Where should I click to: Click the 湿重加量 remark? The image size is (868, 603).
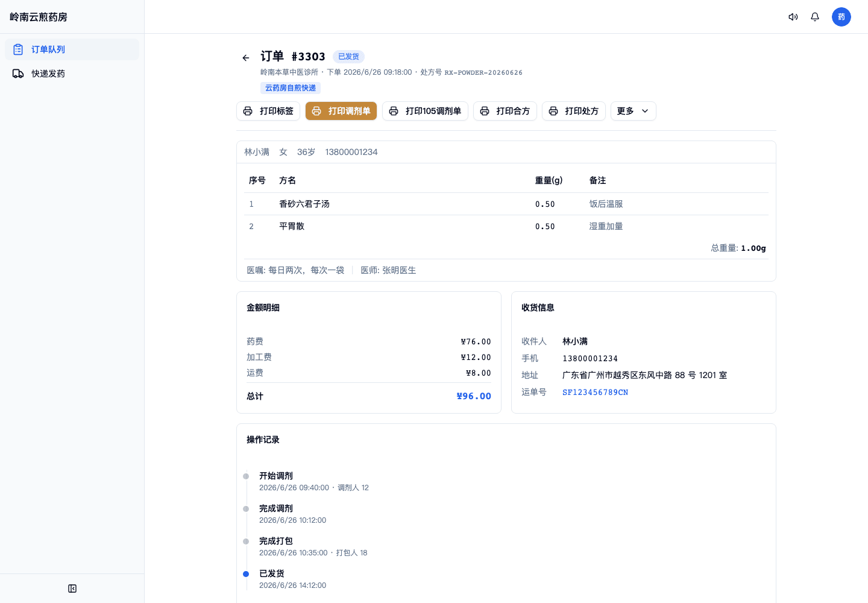click(x=606, y=226)
